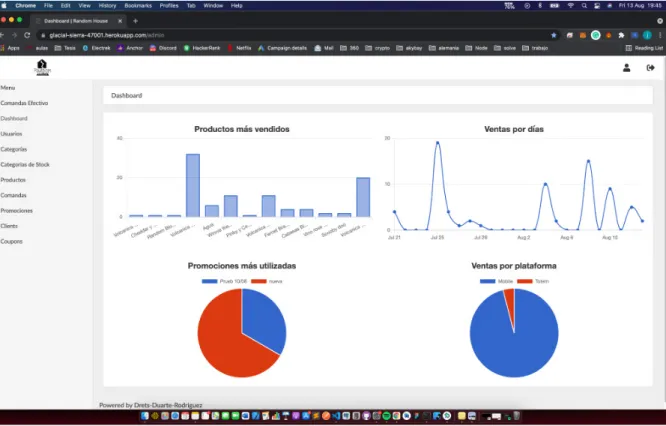Go to Comandas Efectivo in the sidebar
The image size is (666, 426).
pyautogui.click(x=24, y=103)
